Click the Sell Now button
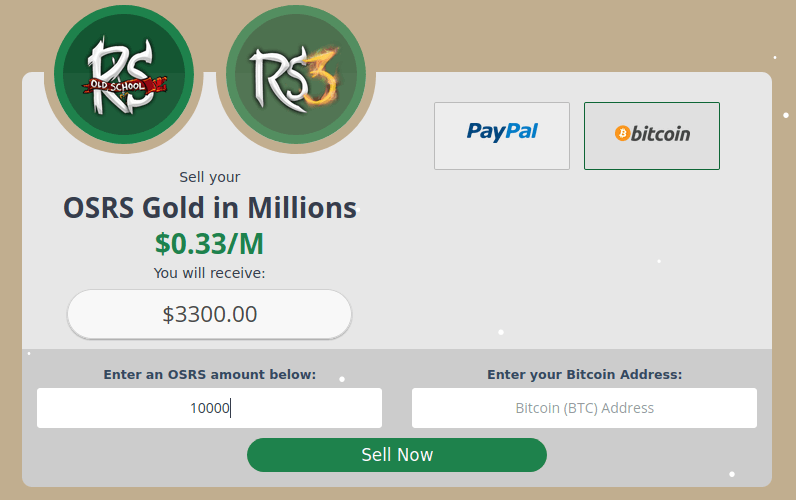This screenshot has width=796, height=500. pos(397,455)
